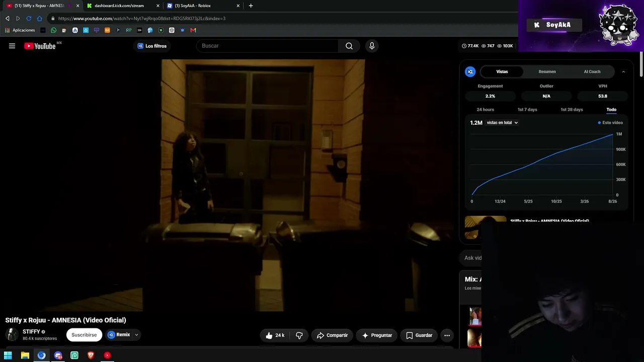
Task: Open the STIFFY channel avatar
Action: tap(12, 335)
